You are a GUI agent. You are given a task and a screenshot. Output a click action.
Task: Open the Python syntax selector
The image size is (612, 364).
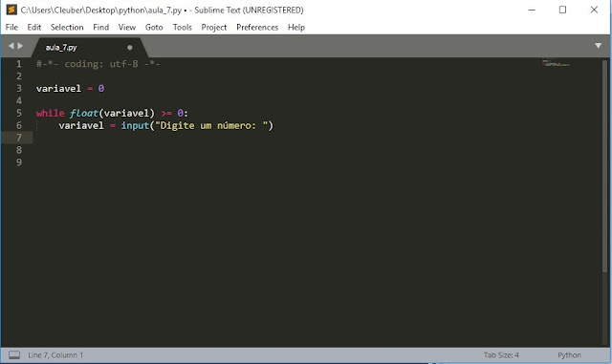point(569,355)
